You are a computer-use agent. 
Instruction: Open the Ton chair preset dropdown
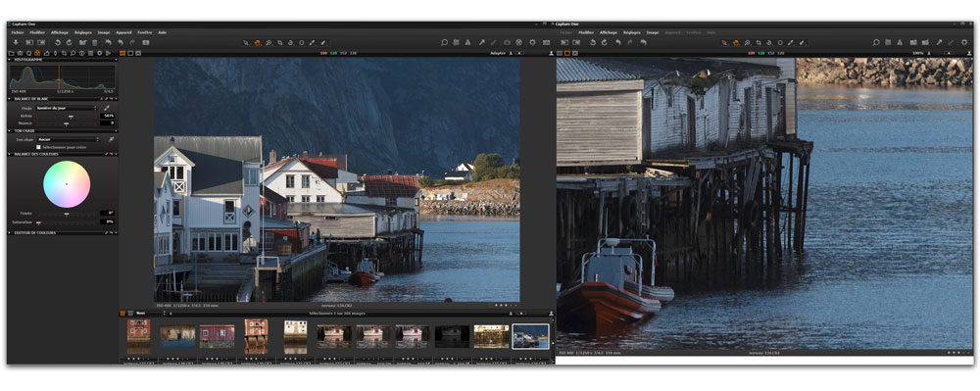[x=68, y=139]
